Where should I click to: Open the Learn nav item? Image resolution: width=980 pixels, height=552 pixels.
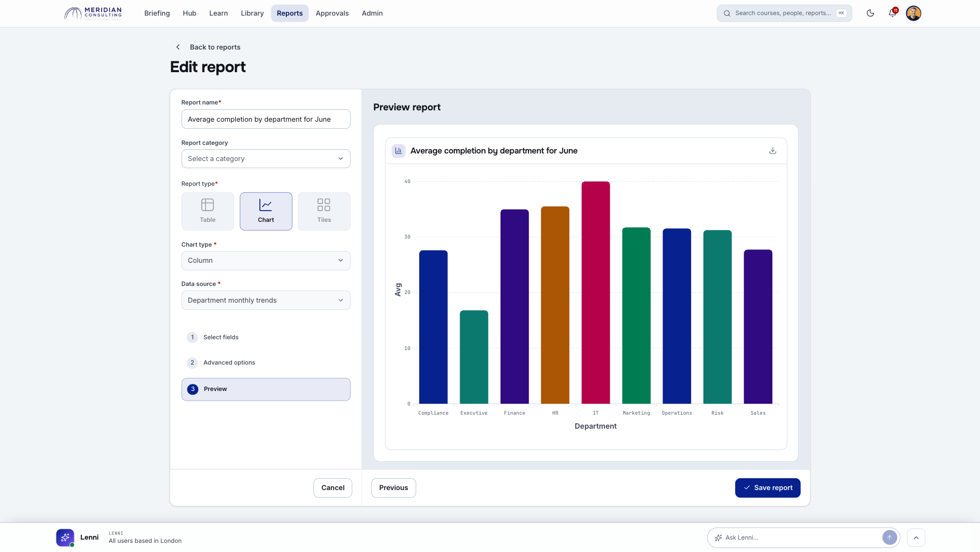218,13
